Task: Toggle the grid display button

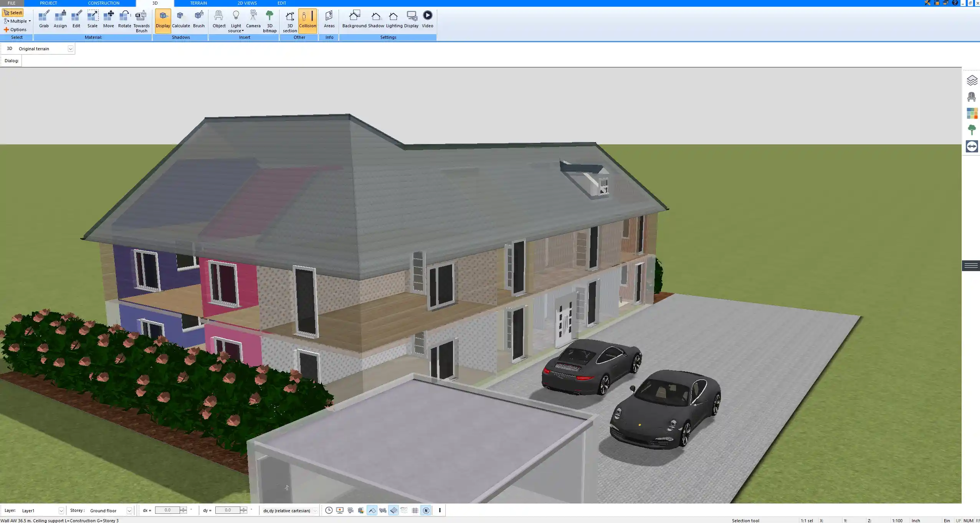Action: click(415, 510)
